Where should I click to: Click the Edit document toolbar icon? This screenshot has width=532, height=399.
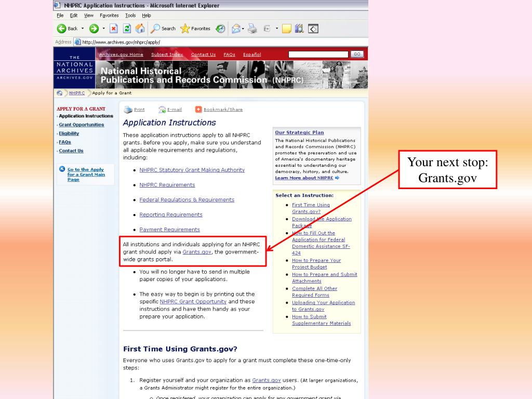click(267, 29)
